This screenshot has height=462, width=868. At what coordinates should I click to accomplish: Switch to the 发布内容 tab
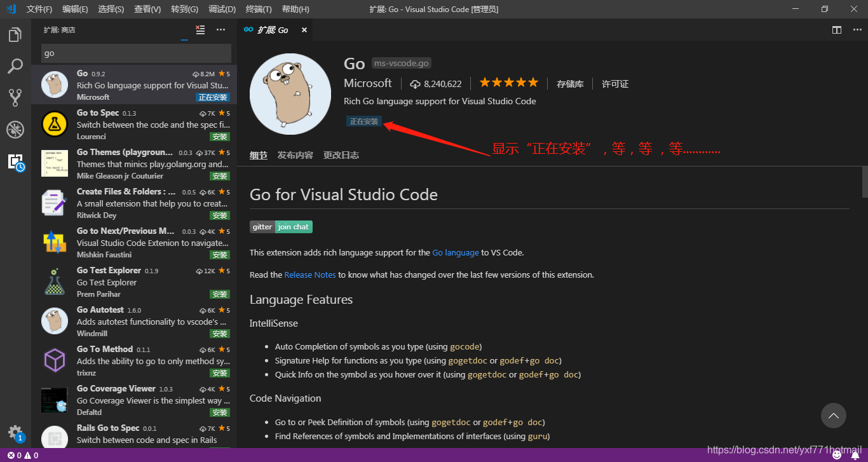click(295, 155)
